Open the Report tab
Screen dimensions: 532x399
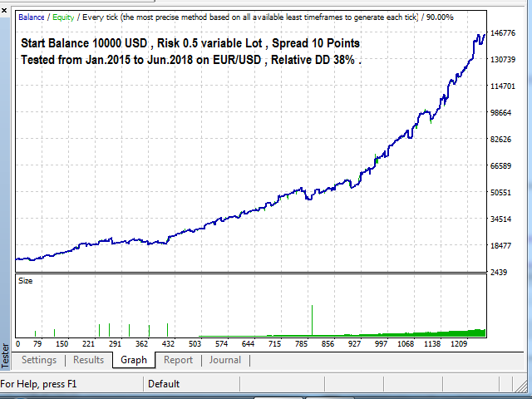click(x=178, y=360)
